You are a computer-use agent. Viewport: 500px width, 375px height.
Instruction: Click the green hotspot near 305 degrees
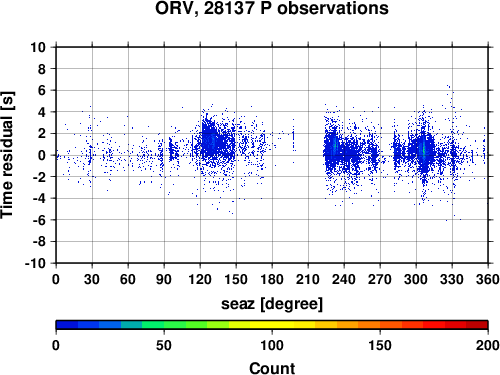coord(424,150)
